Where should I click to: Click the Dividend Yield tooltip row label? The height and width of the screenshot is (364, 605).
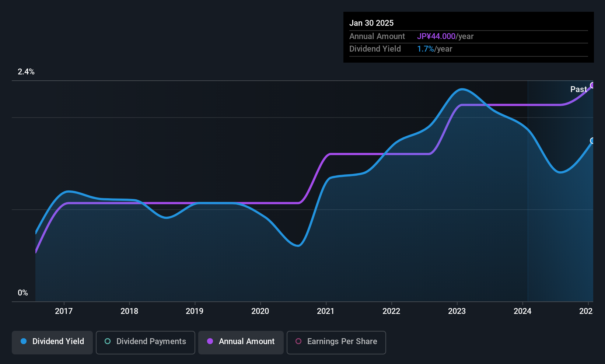pos(375,49)
